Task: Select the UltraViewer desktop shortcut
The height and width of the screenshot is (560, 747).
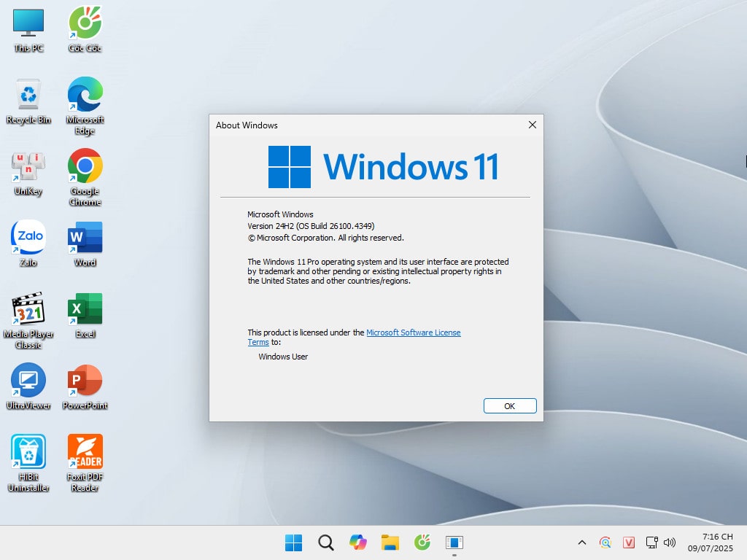Action: click(28, 387)
